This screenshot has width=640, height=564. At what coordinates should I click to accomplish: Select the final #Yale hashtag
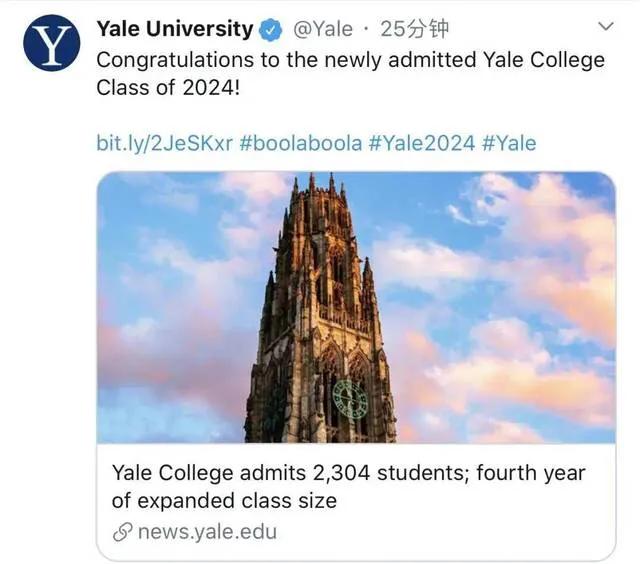click(509, 143)
